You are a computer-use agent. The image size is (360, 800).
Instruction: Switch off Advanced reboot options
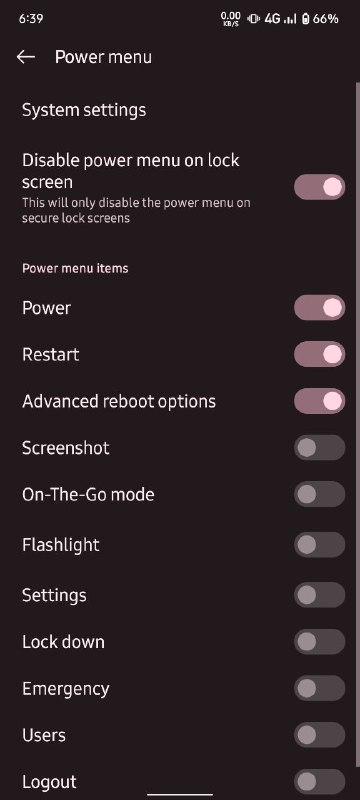pyautogui.click(x=319, y=401)
